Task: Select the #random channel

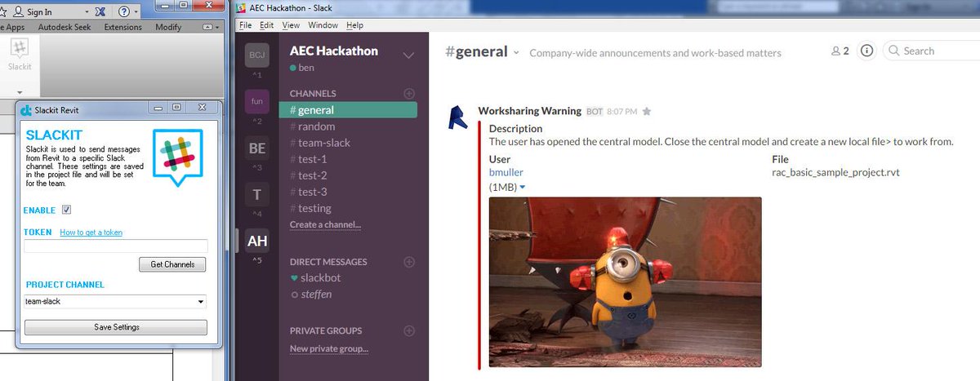Action: coord(312,126)
